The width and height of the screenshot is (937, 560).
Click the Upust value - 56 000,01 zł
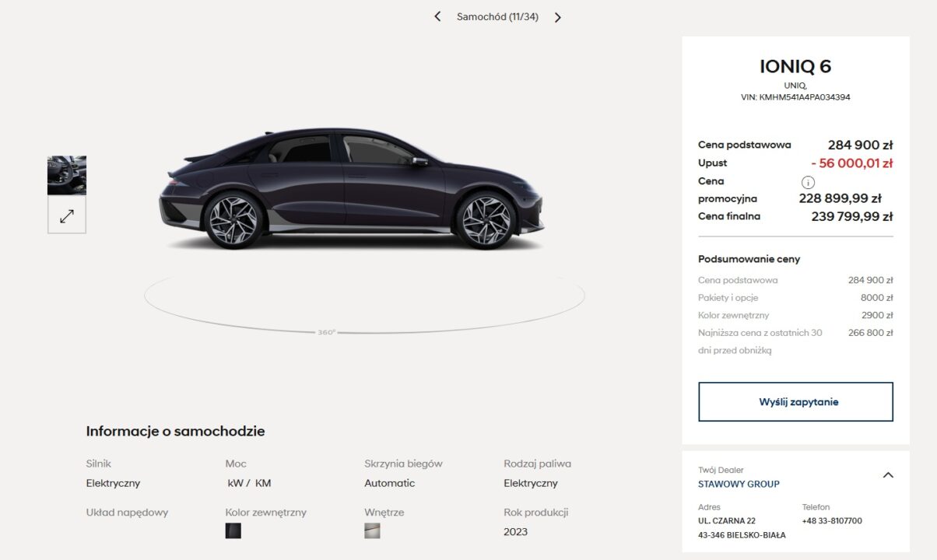tap(851, 163)
